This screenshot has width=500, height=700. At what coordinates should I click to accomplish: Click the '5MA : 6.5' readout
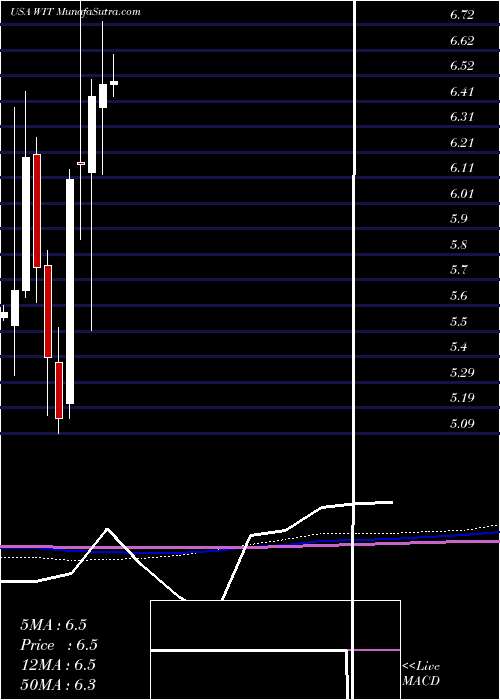click(54, 625)
